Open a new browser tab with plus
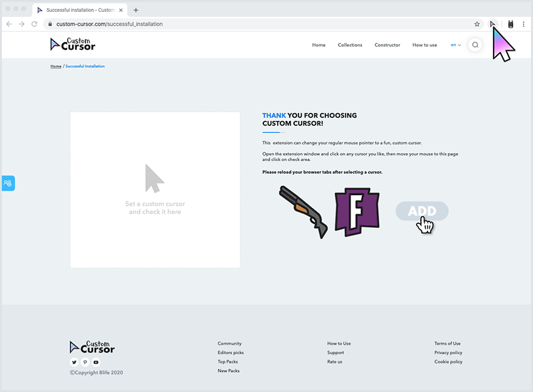Image resolution: width=533 pixels, height=392 pixels. coord(136,10)
